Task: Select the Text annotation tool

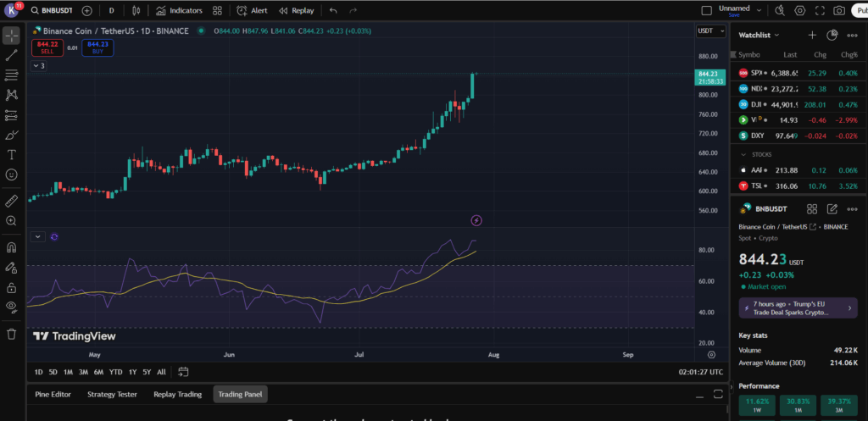Action: pos(12,155)
